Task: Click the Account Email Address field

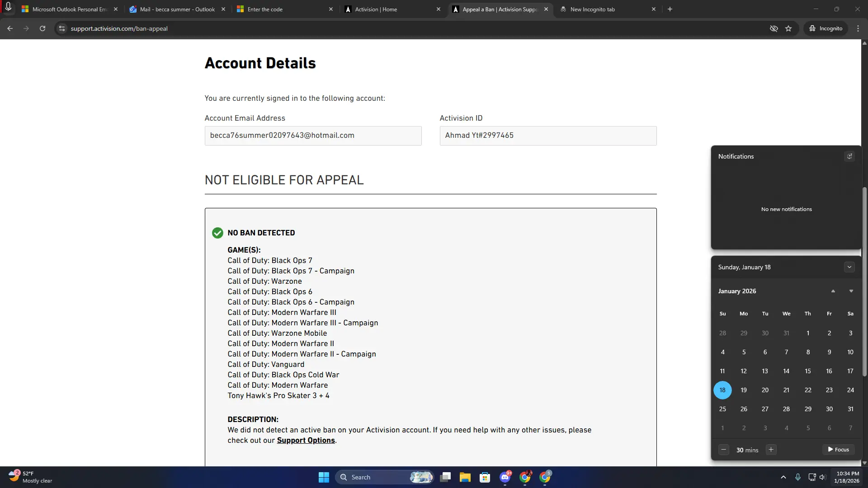Action: point(313,136)
